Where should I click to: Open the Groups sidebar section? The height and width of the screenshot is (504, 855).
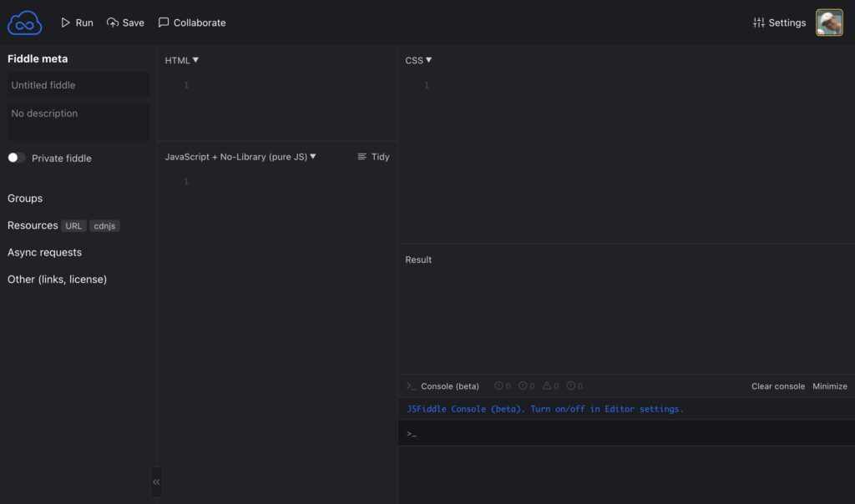(25, 199)
